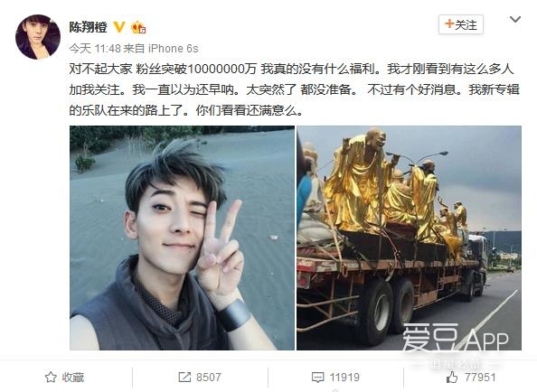Screen dimensions: 537x392
Task: Click the post timestamp 今天 11:48
Action: click(x=95, y=49)
